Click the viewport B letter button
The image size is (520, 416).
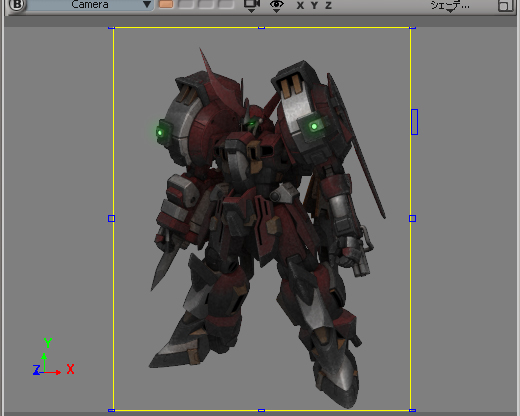(16, 5)
